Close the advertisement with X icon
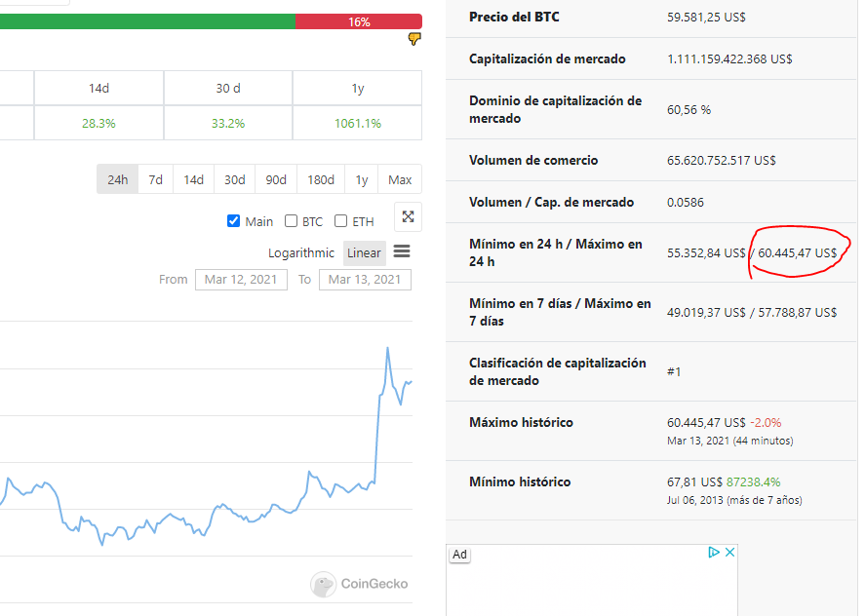This screenshot has height=616, width=866. [728, 553]
